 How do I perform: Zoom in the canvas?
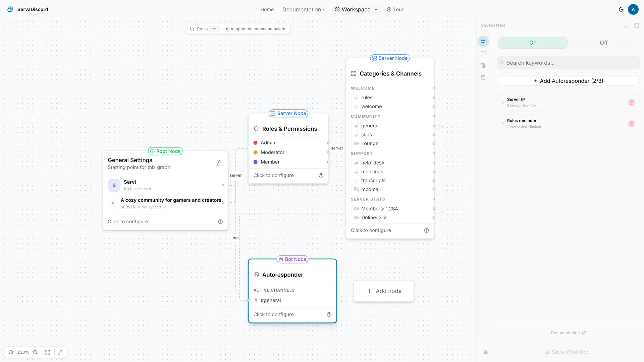point(35,352)
